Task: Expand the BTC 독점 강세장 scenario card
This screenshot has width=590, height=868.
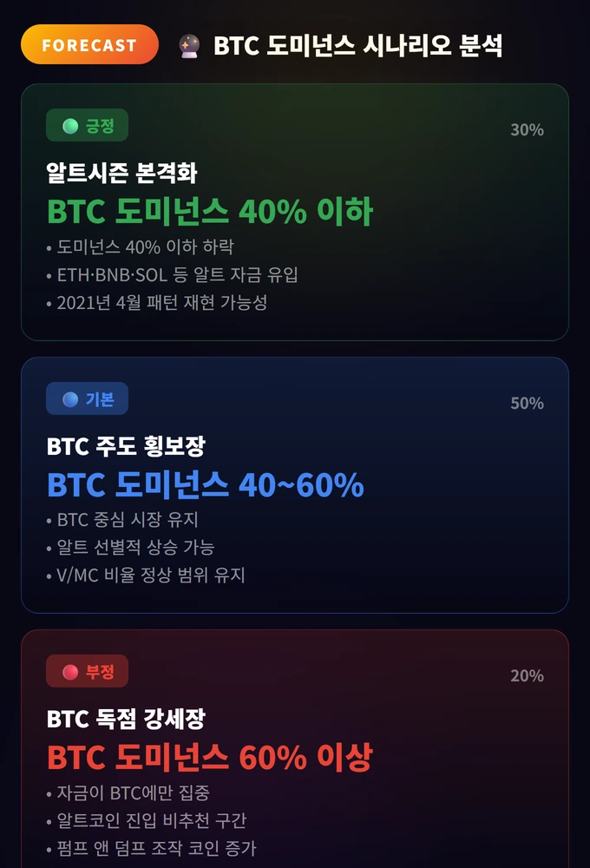Action: 295,753
